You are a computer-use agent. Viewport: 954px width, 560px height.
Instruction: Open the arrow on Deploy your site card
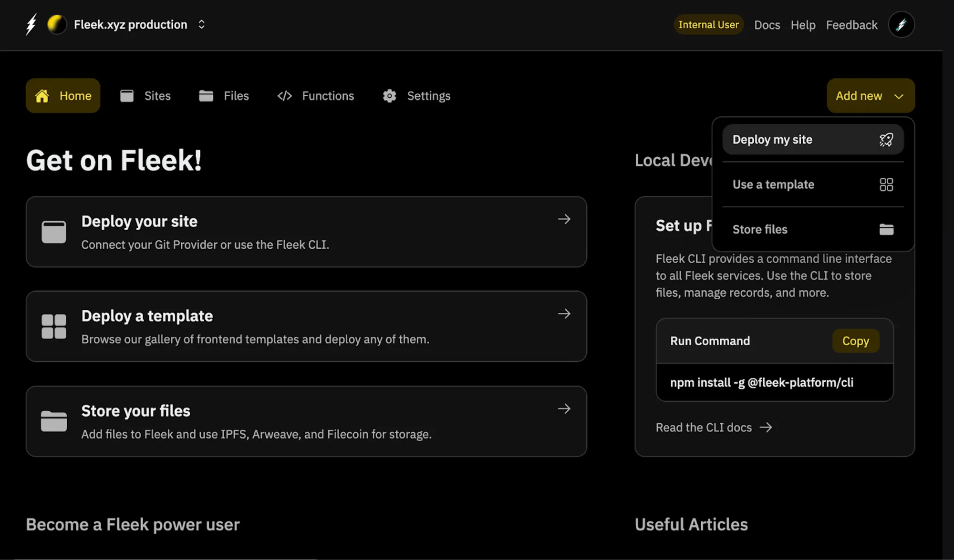click(564, 219)
